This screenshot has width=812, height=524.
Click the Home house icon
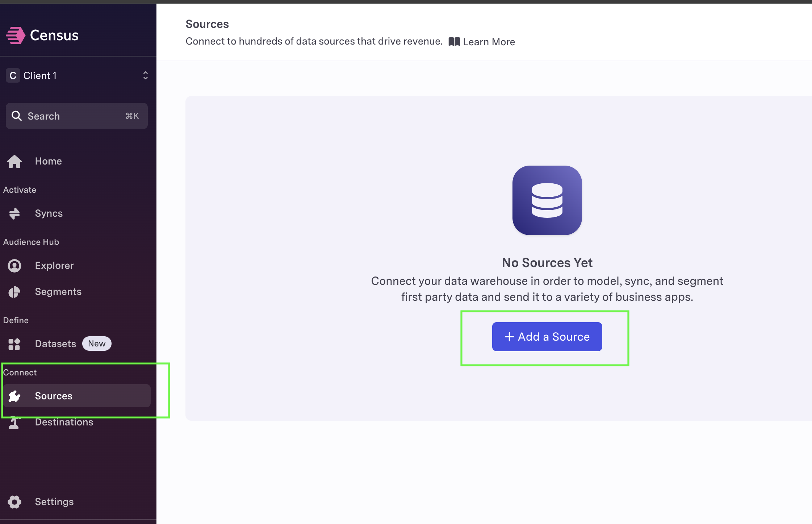[x=14, y=161]
